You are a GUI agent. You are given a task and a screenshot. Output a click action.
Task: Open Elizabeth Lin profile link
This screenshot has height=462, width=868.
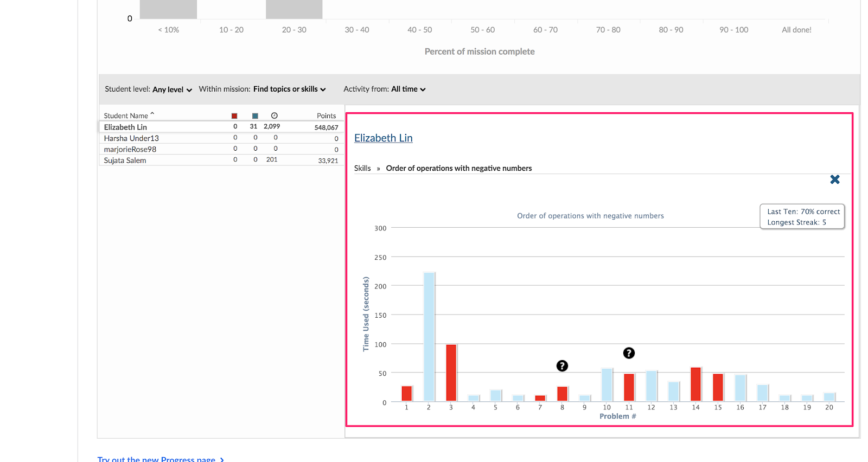point(383,138)
